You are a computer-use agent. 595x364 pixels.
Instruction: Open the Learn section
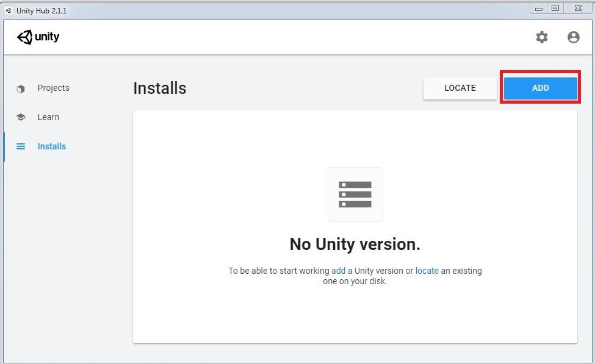pyautogui.click(x=48, y=117)
